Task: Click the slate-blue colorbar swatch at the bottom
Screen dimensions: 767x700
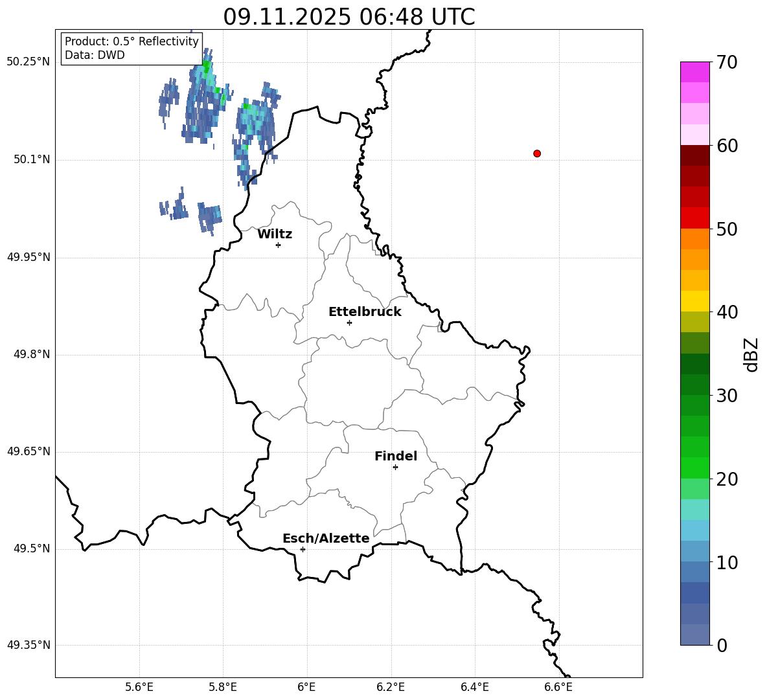Action: [695, 635]
